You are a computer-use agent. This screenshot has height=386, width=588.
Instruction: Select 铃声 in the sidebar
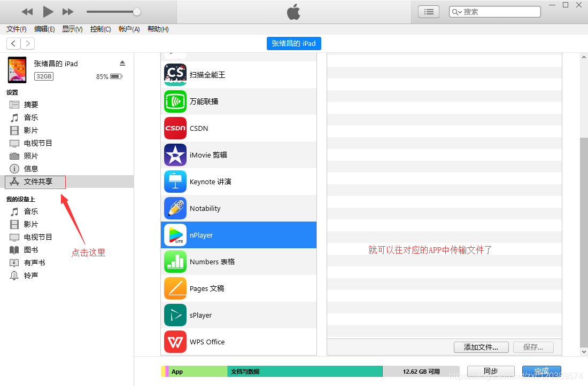tap(31, 275)
